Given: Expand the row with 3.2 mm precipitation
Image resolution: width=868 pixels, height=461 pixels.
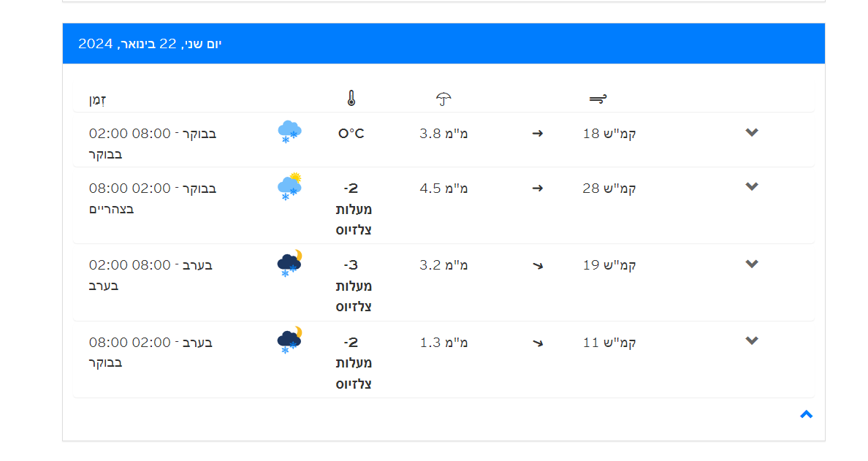Looking at the screenshot, I should click(752, 264).
